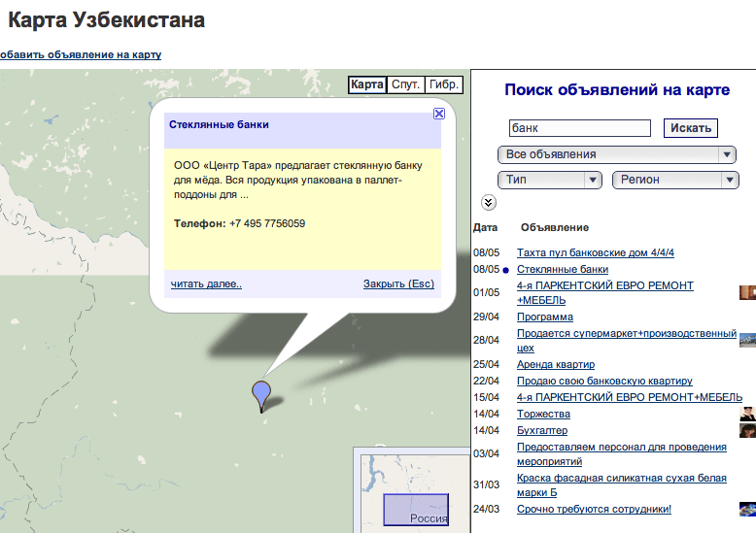
Task: Switch map to Спут. satellite view
Action: [x=405, y=85]
